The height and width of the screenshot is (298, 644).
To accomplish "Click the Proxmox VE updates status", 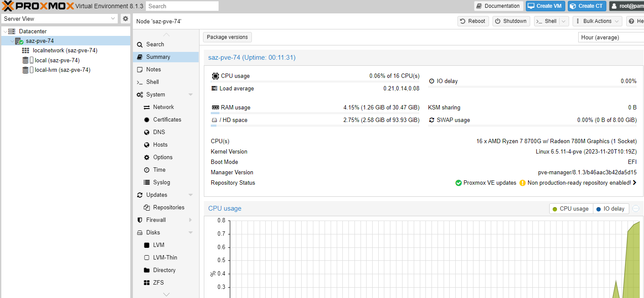I will 486,183.
